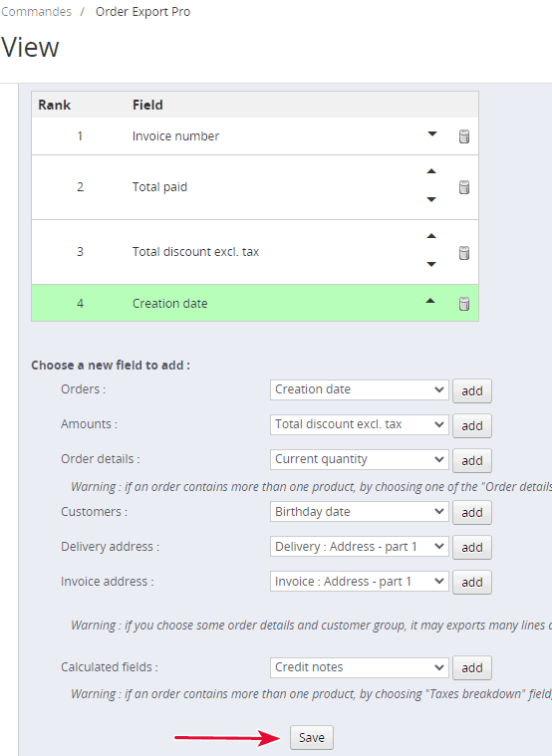Save the export field configuration
This screenshot has height=756, width=552.
312,738
